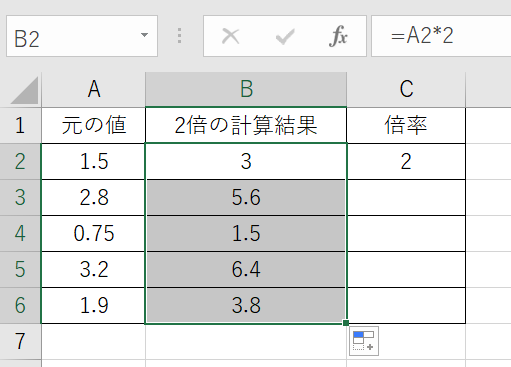
Task: Click the green fill handle square
Action: click(x=346, y=323)
